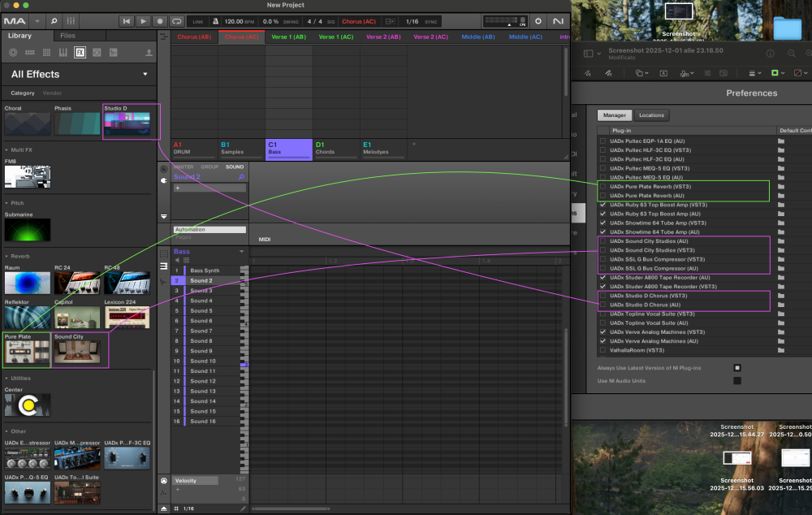Select the Raum reverb thumbnail

(28, 283)
